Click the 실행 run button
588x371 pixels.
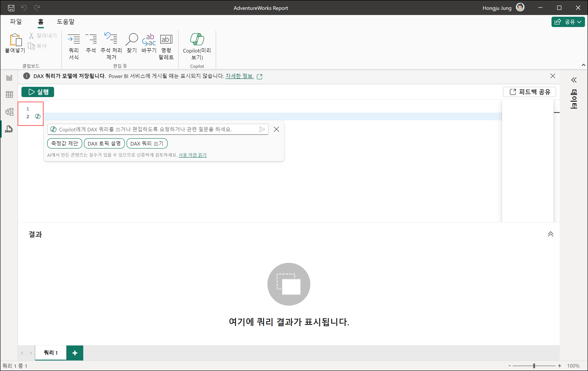coord(38,92)
